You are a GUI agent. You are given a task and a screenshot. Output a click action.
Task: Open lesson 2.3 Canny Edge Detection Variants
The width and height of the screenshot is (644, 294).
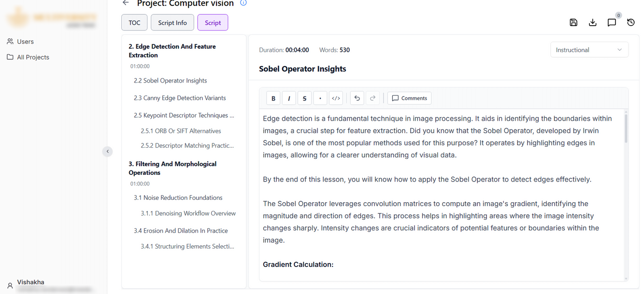click(180, 98)
